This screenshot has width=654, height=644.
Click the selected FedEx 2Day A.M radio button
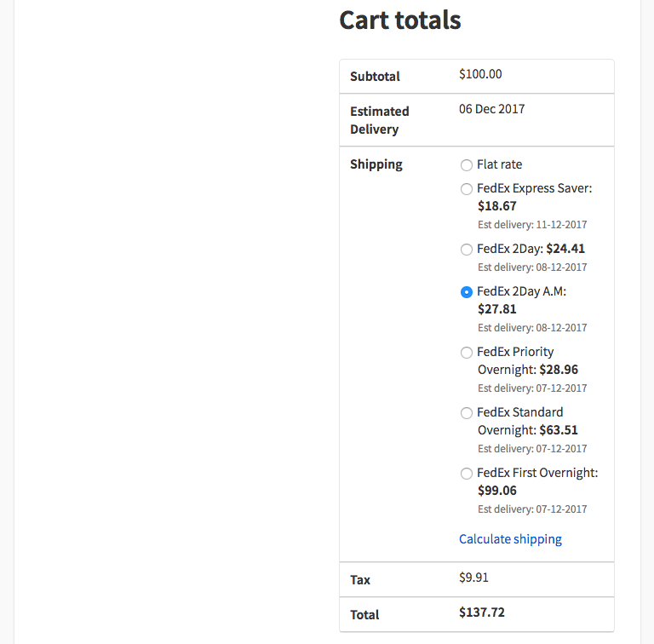coord(467,292)
